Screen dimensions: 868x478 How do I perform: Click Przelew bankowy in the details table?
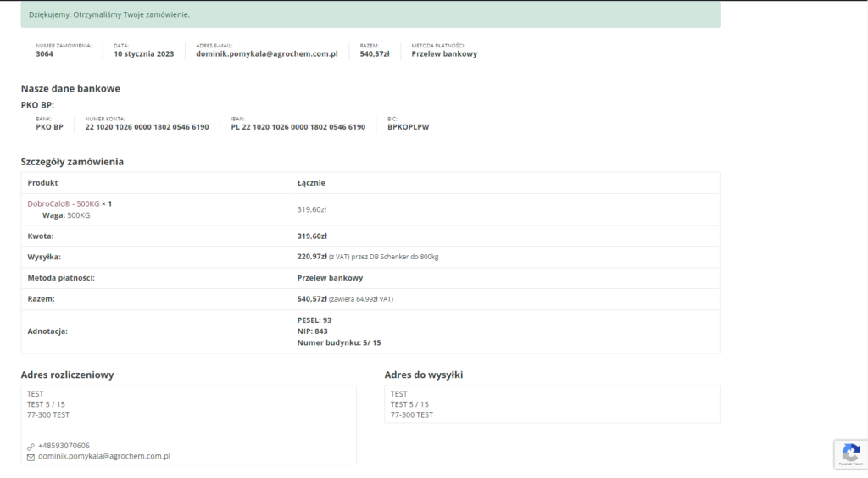click(x=330, y=278)
